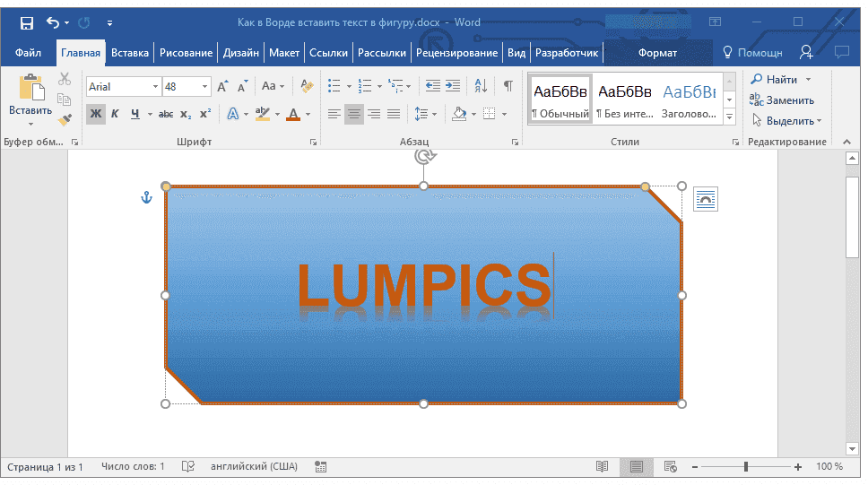Click Найти to search
Viewport: 868px width, 485px height.
[x=774, y=79]
